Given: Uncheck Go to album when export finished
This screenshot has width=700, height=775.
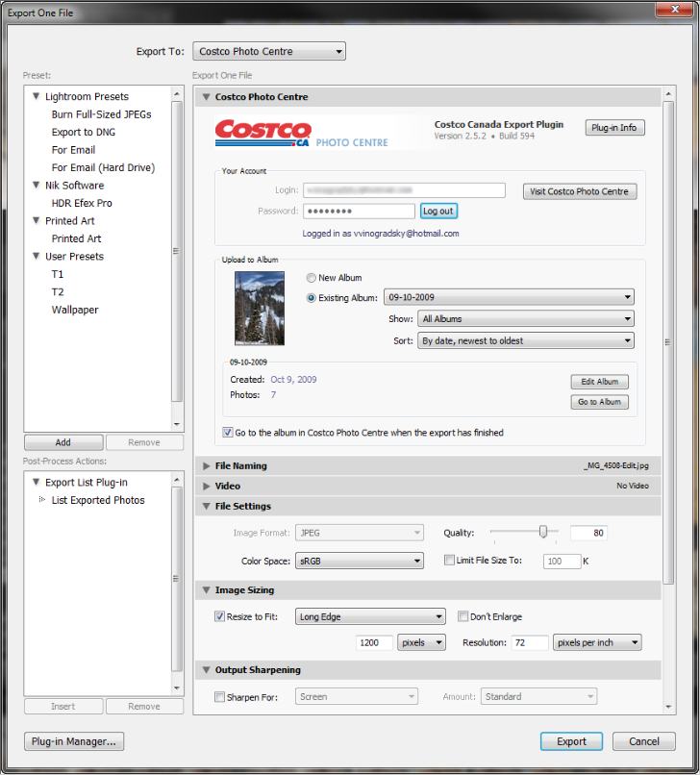Looking at the screenshot, I should click(227, 433).
